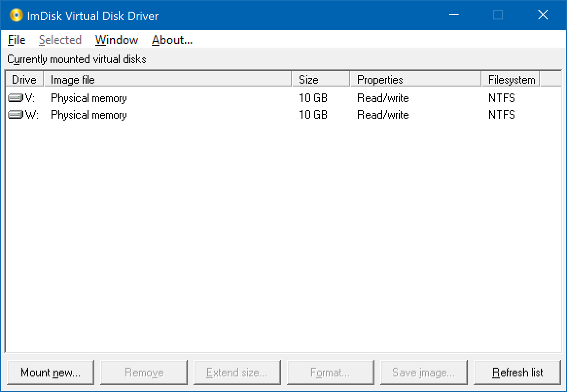Sort by the Properties column header

tap(416, 79)
